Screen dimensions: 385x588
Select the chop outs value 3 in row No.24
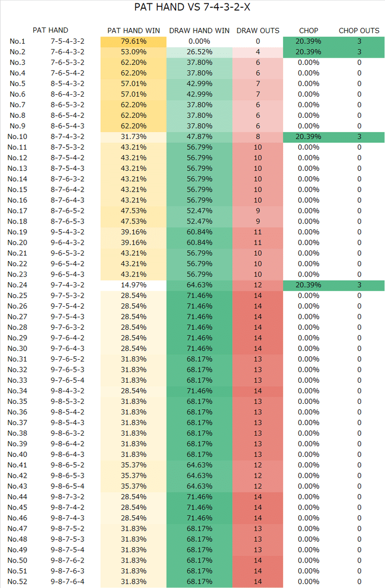pyautogui.click(x=359, y=285)
